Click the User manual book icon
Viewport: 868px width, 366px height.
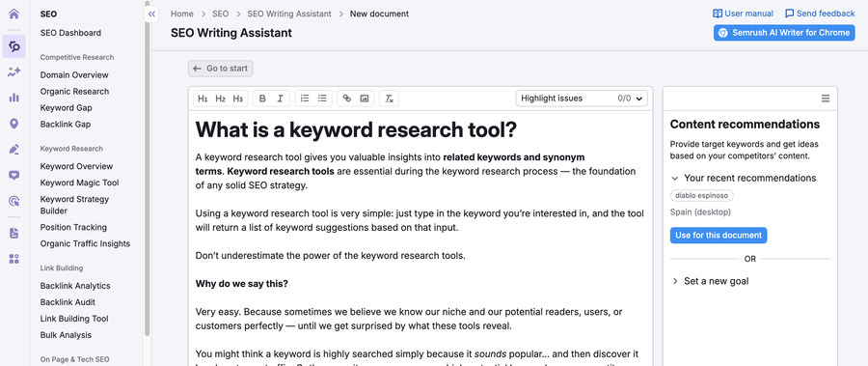[x=718, y=14]
